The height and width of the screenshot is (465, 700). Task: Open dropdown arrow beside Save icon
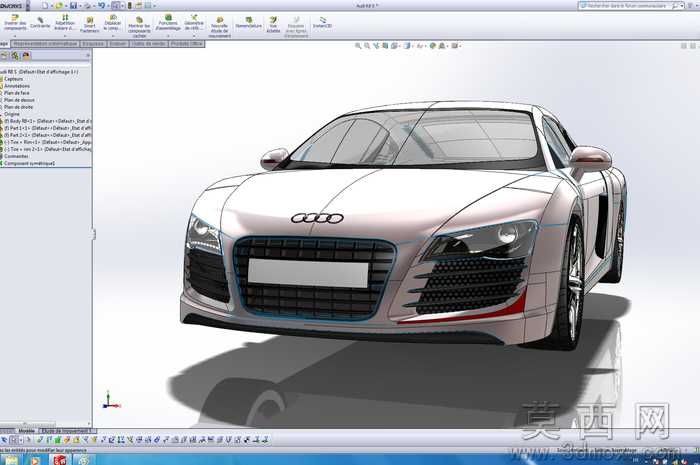tap(79, 6)
